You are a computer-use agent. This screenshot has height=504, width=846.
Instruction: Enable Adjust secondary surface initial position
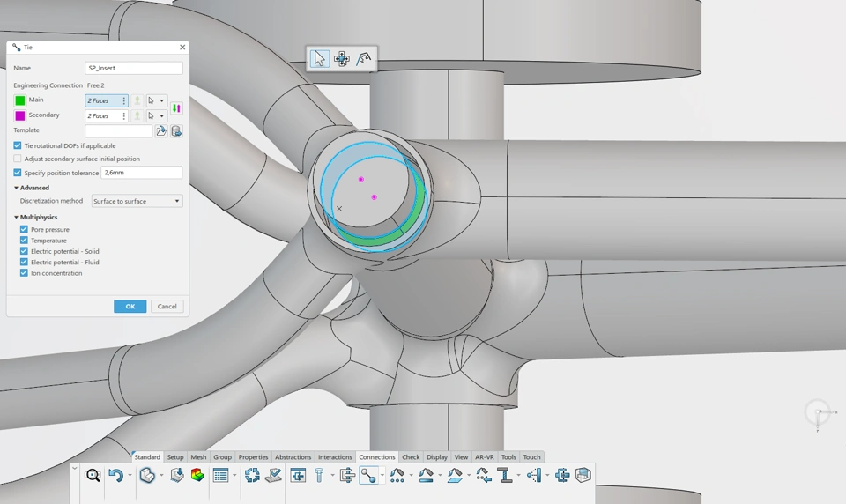[x=18, y=159]
